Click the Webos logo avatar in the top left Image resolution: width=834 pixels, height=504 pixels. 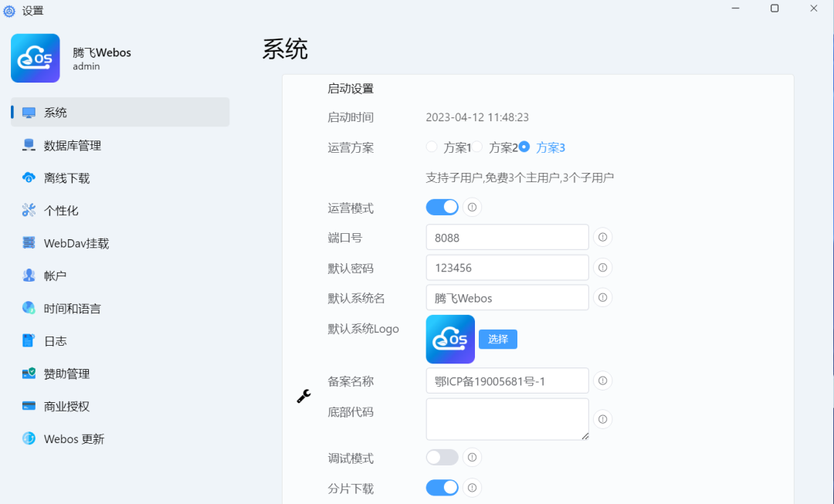pyautogui.click(x=35, y=57)
